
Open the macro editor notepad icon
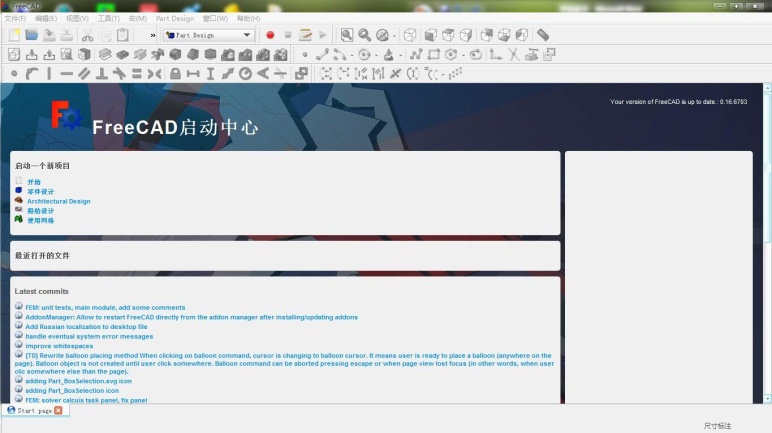click(x=305, y=35)
